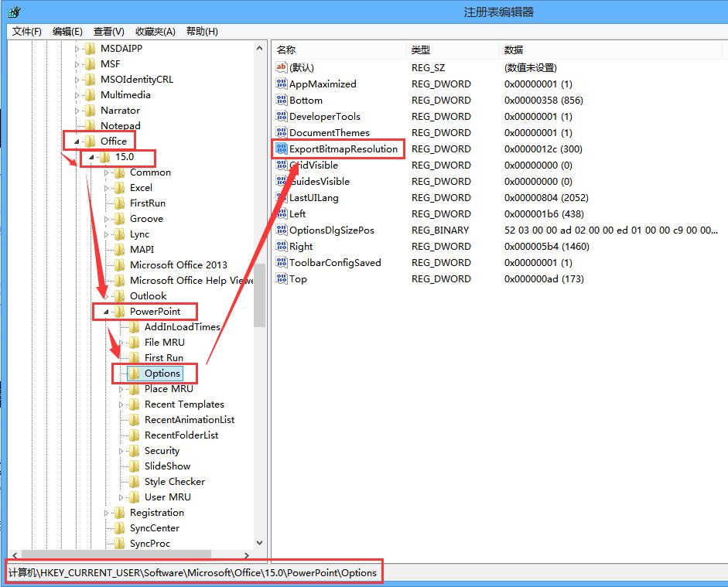Image resolution: width=728 pixels, height=587 pixels.
Task: Click the Bottom DWORD value icon
Action: 282,100
